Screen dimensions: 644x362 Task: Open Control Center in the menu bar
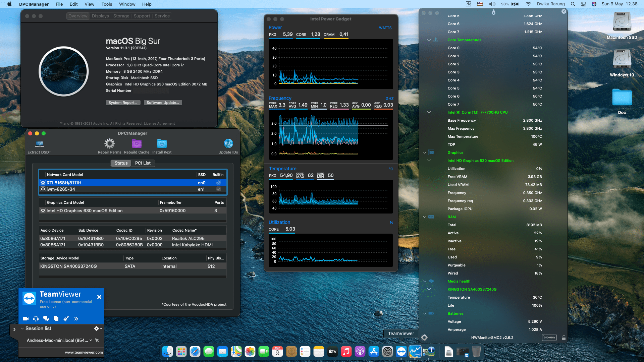click(x=584, y=4)
